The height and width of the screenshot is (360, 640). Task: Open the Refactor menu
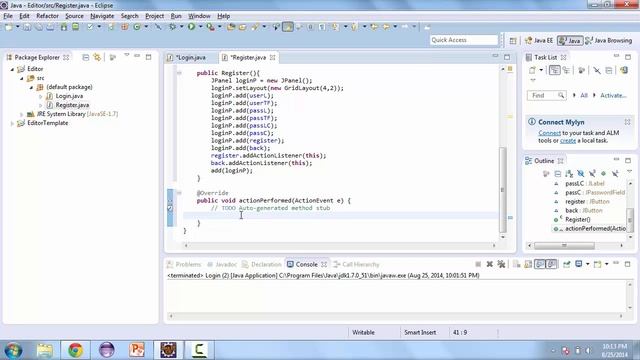(47, 16)
